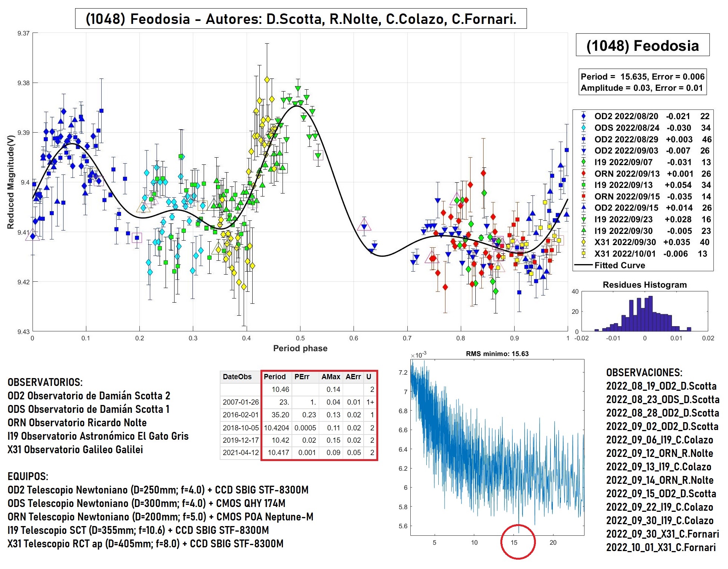
Task: Click 'X31 Observatorio Galileo Galilei'
Action: pos(75,449)
